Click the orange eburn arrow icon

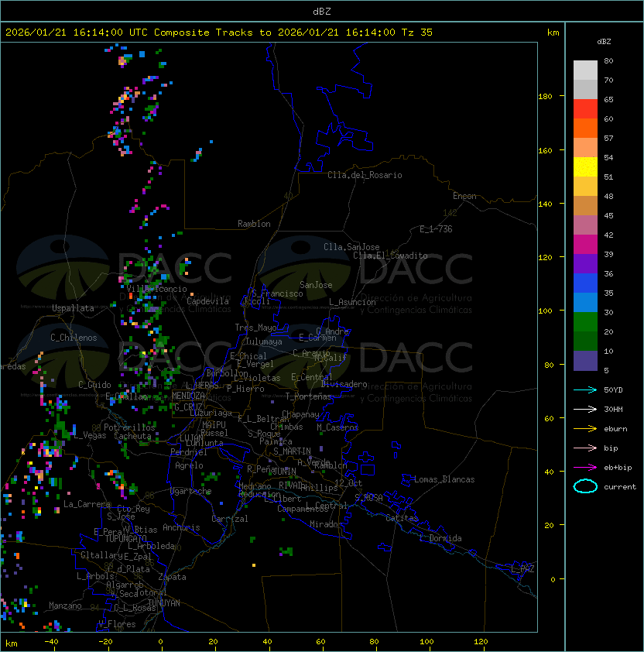tap(585, 428)
